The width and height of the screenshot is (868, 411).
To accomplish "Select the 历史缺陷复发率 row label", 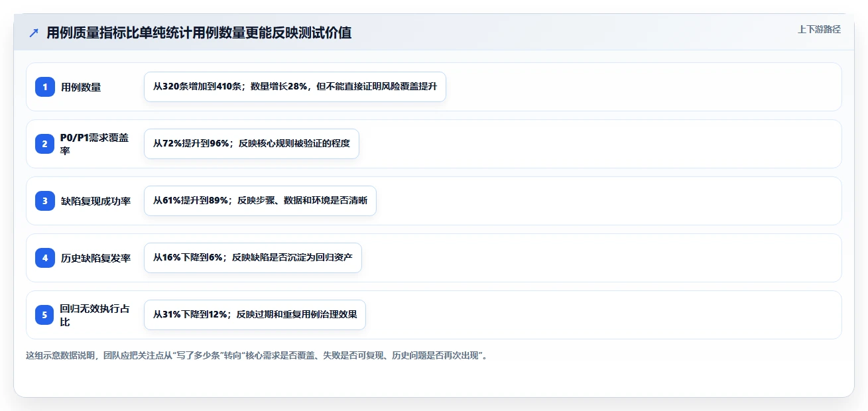I will [96, 258].
